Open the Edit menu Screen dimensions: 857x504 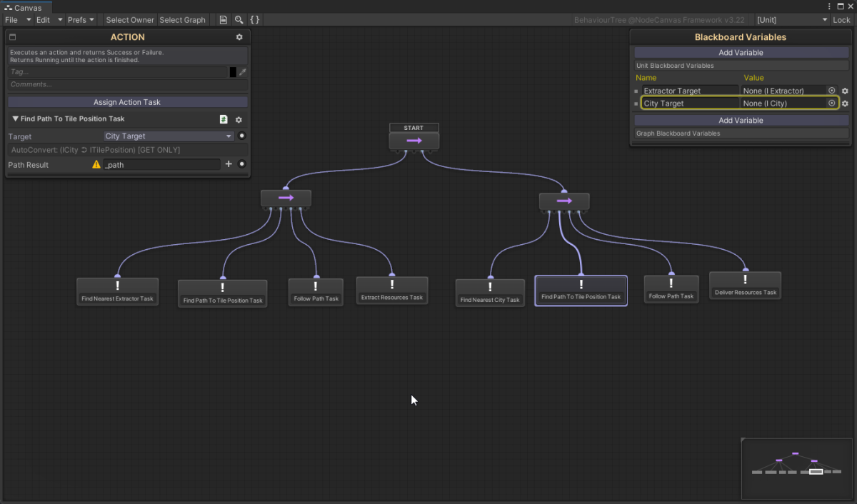[49, 20]
